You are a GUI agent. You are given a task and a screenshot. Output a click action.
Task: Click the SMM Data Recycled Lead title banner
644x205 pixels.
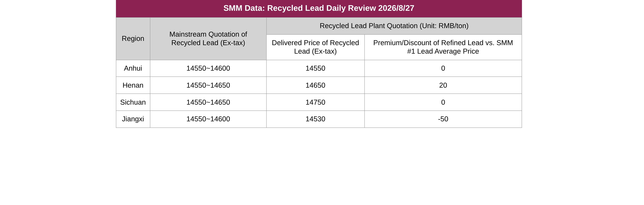319,9
